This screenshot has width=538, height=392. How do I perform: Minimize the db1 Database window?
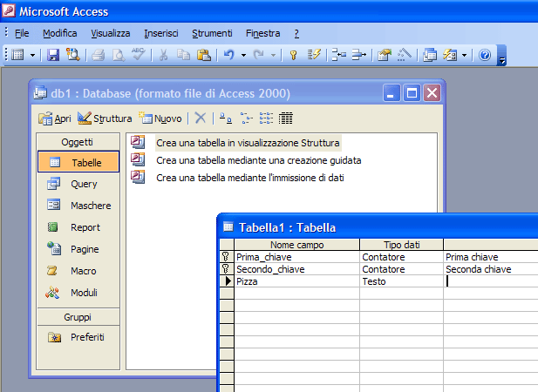(392, 93)
